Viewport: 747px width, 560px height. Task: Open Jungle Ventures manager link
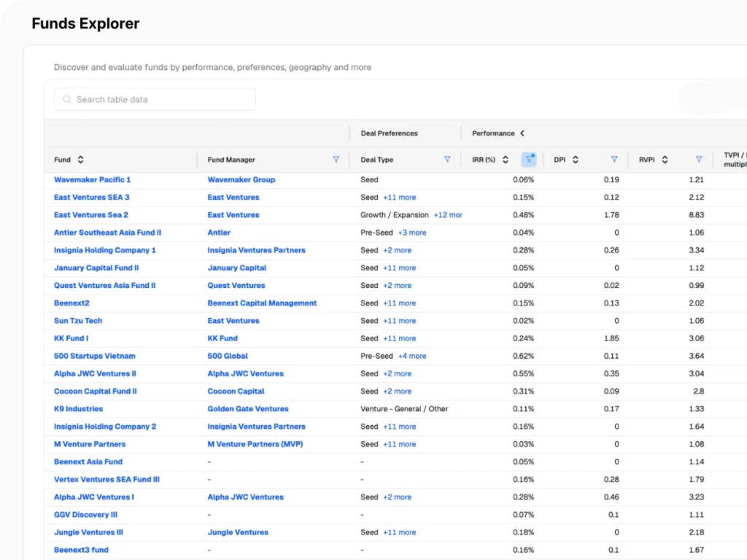(238, 532)
